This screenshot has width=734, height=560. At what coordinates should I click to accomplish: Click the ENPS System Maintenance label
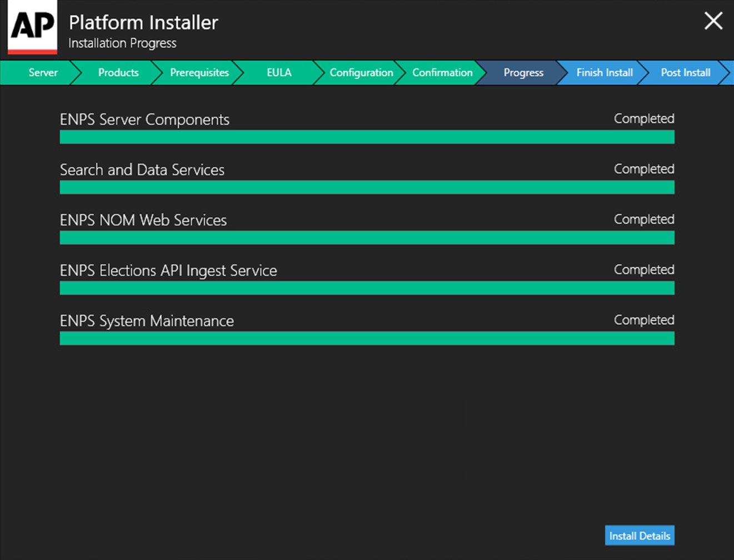[x=147, y=321]
